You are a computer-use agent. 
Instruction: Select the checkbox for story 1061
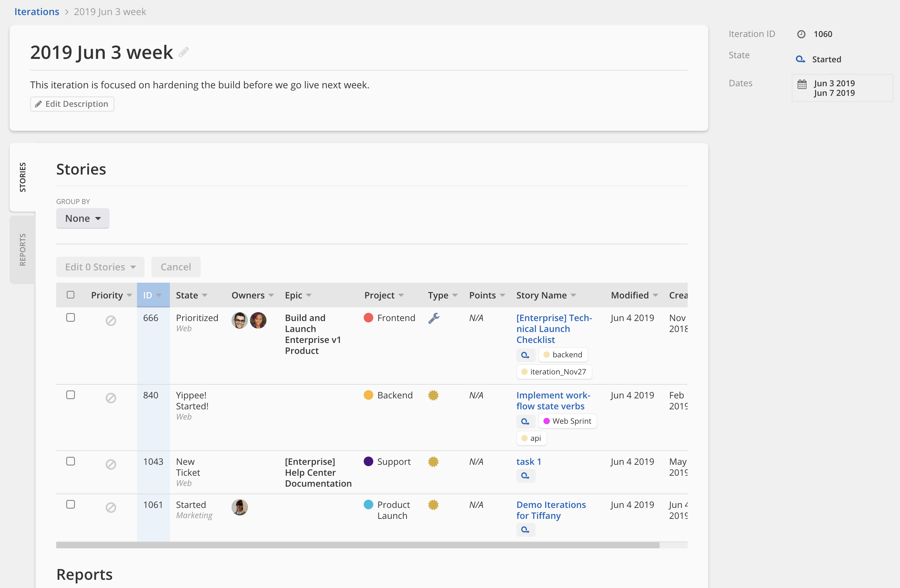(70, 504)
